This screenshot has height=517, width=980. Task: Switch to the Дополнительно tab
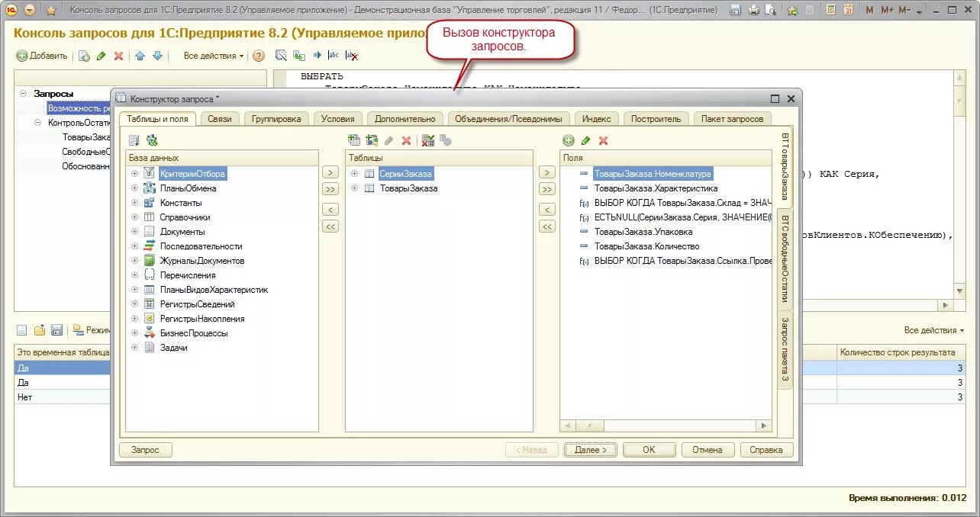405,119
